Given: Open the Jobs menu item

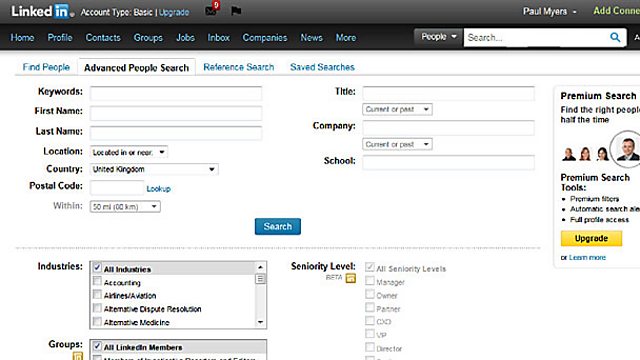Looking at the screenshot, I should point(185,38).
